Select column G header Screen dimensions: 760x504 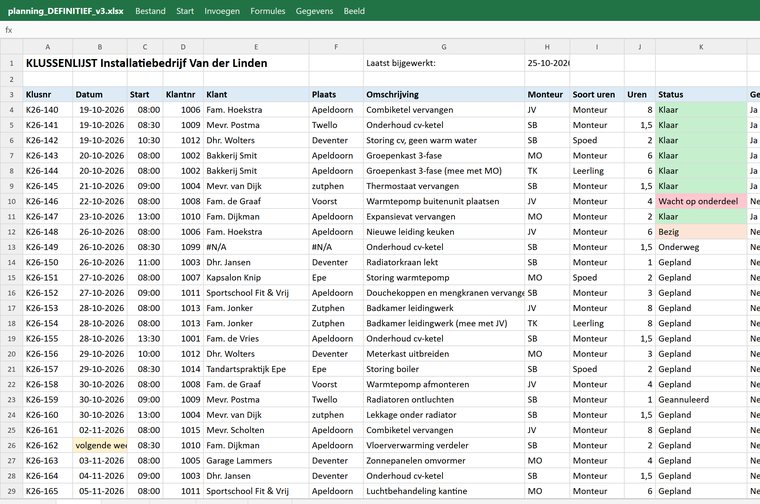(x=443, y=47)
